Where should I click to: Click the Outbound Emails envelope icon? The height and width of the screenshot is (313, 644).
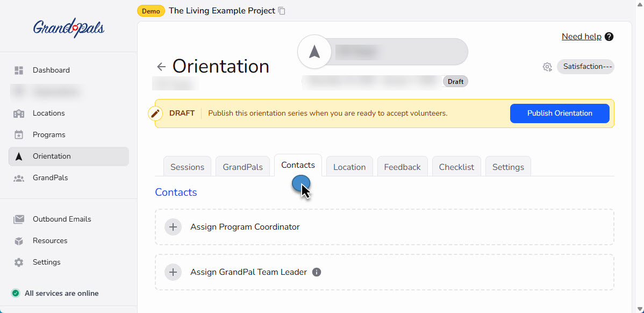[19, 219]
